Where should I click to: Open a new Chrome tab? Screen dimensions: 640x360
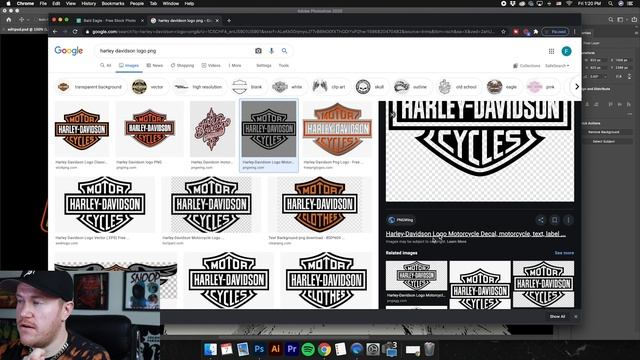click(x=229, y=20)
